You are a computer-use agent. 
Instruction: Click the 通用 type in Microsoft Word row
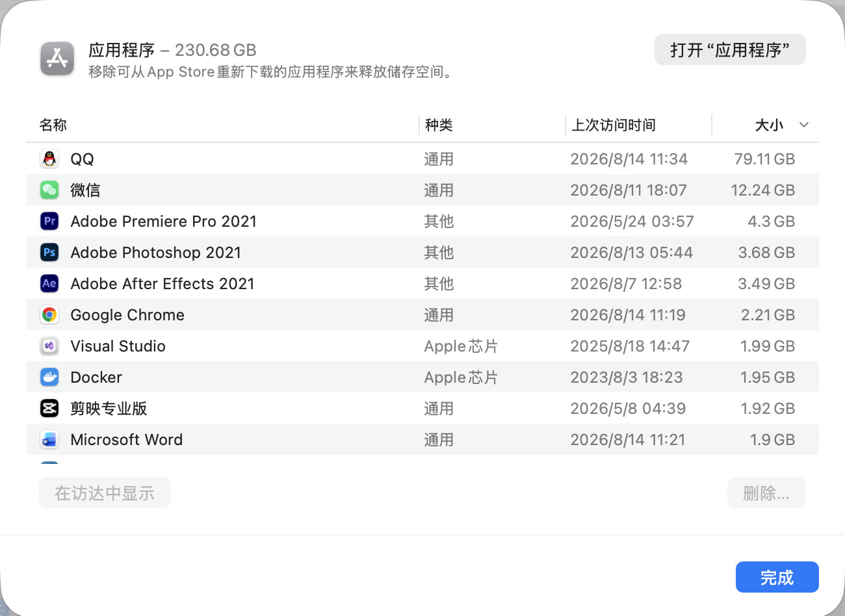point(439,439)
